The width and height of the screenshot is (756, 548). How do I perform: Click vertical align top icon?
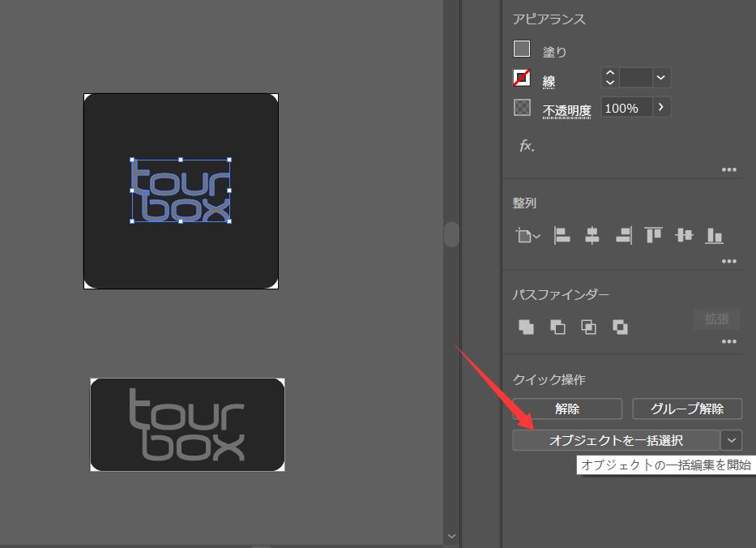pos(654,235)
